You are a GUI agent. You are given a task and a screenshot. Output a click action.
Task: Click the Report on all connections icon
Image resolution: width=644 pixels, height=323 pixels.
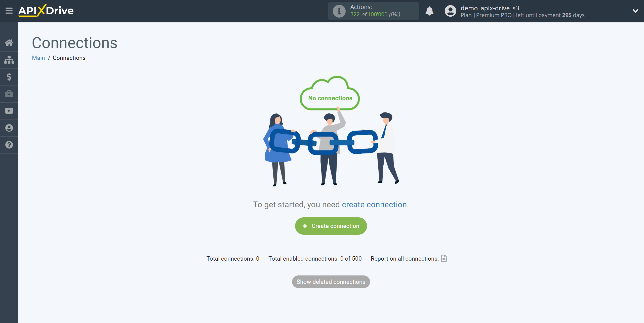pos(444,258)
